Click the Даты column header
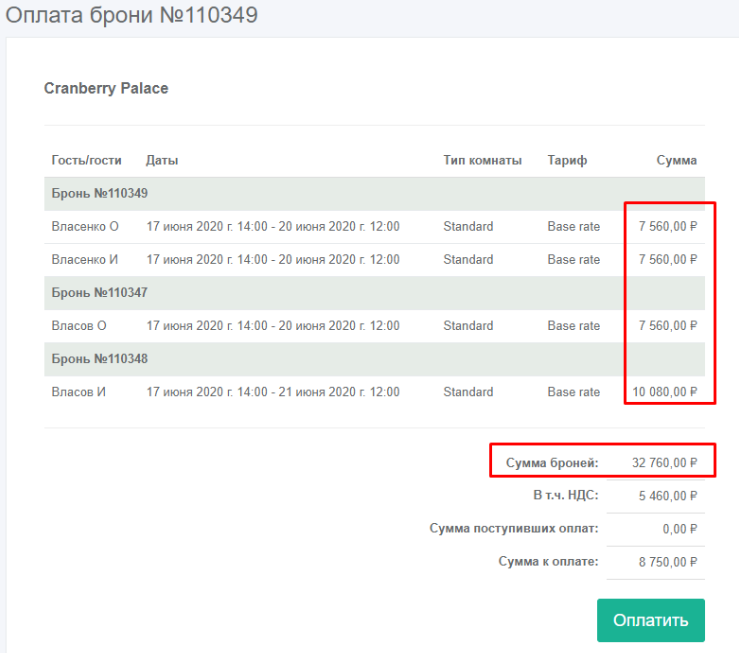 point(162,160)
